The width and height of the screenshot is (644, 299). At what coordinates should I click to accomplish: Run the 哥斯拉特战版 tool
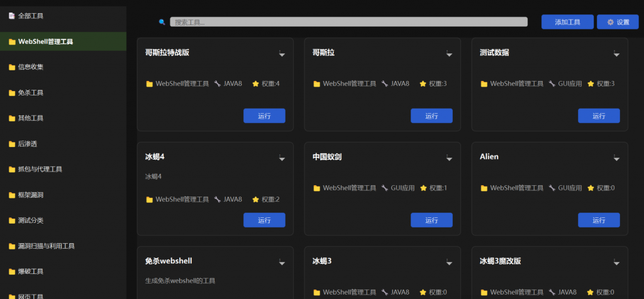coord(264,116)
